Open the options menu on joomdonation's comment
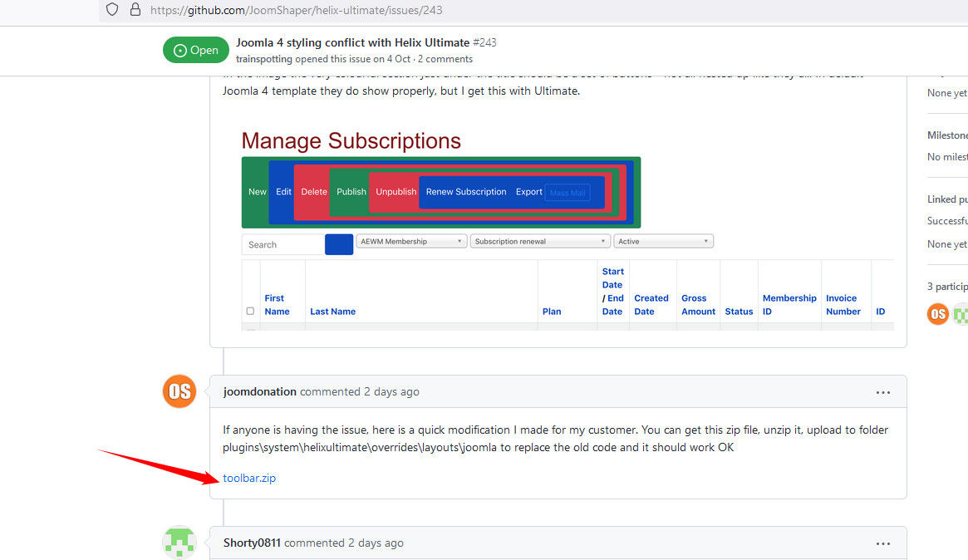 click(882, 393)
